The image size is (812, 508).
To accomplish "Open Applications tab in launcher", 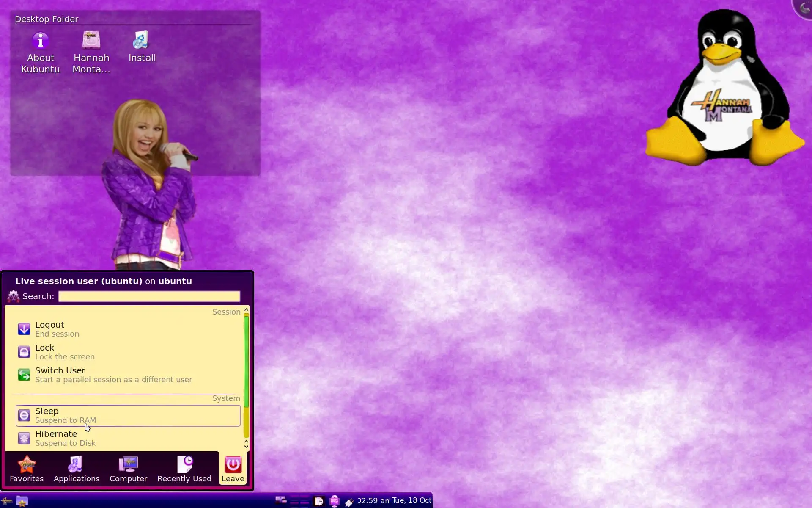I will click(76, 469).
